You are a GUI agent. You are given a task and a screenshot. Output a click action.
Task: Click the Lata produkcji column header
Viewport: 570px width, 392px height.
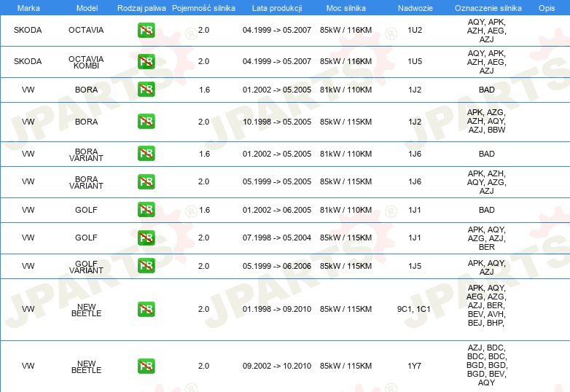[x=277, y=8]
